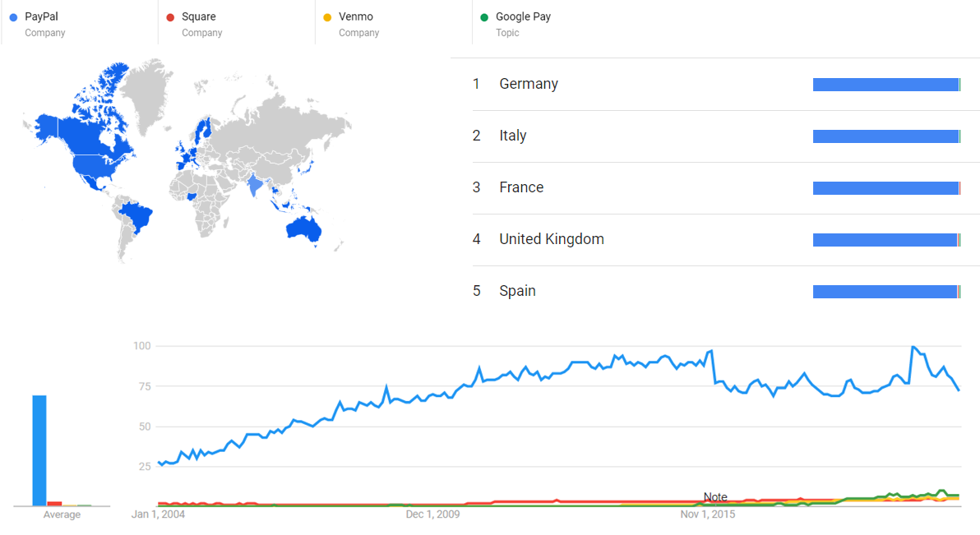Open Germany in the region ranking
The width and height of the screenshot is (980, 535).
point(529,84)
